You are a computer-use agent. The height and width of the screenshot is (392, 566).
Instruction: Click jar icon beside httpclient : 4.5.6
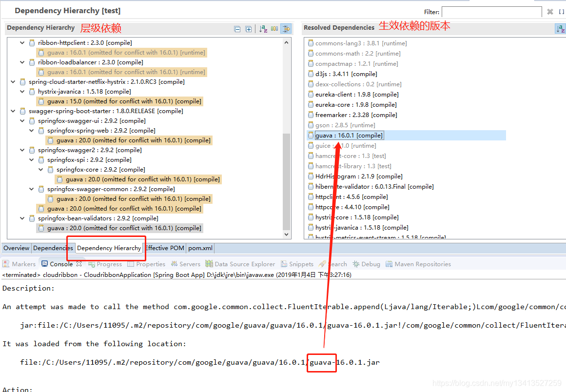tap(311, 196)
